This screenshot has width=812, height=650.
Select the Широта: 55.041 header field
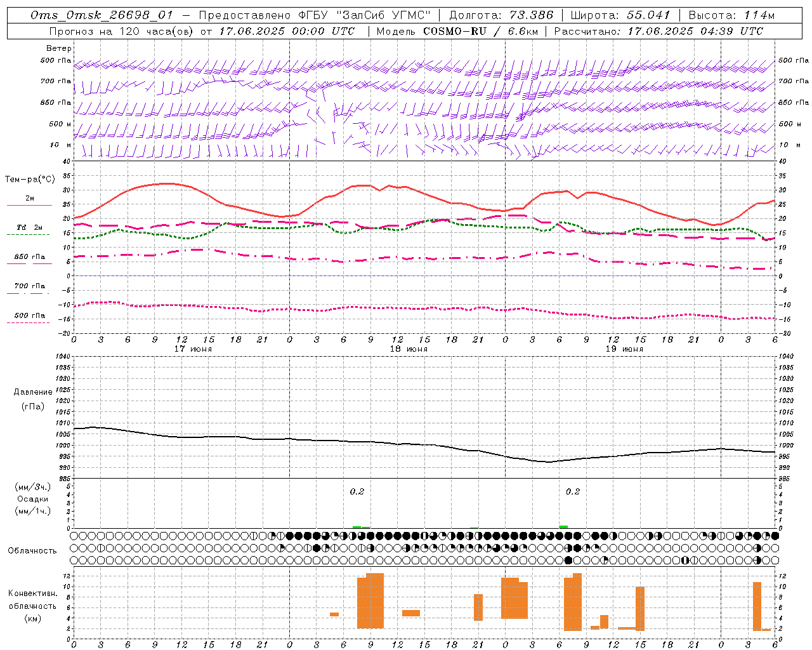pyautogui.click(x=620, y=15)
